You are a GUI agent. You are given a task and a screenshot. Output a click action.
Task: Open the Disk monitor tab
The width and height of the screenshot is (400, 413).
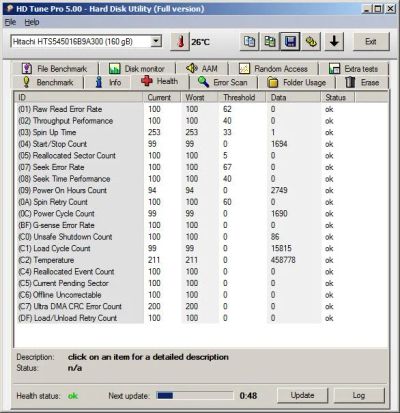click(137, 69)
